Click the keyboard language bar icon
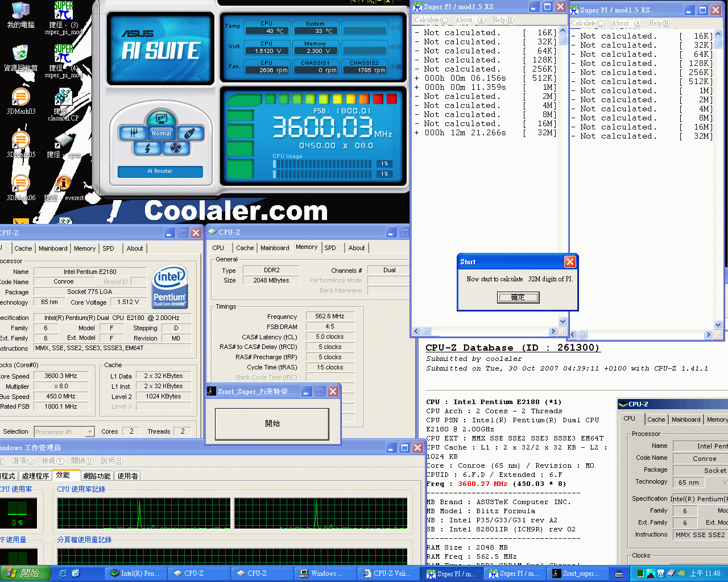Screen dimensions: 728x582 [619, 574]
